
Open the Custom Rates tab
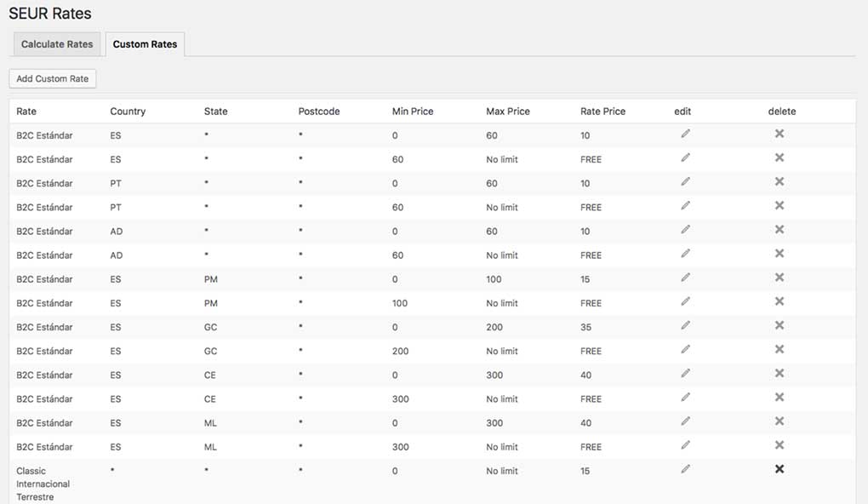click(x=145, y=44)
